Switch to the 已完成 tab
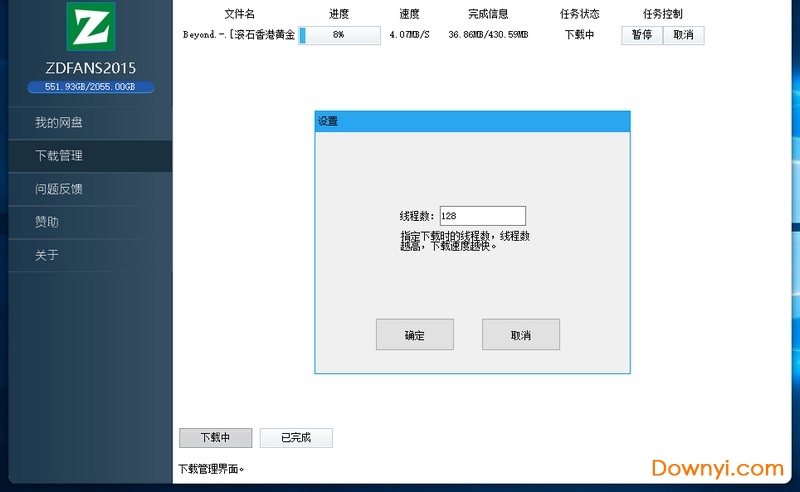This screenshot has height=492, width=800. [x=296, y=438]
